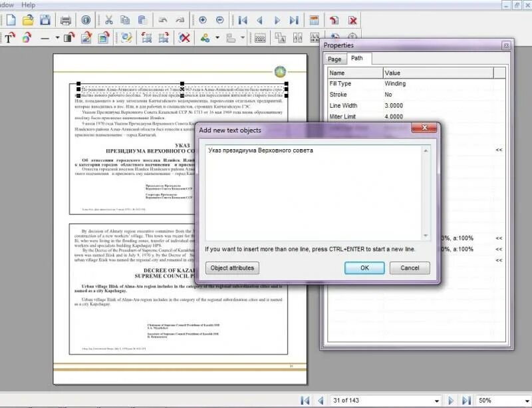Go to previous page in bottom status bar

pyautogui.click(x=321, y=401)
